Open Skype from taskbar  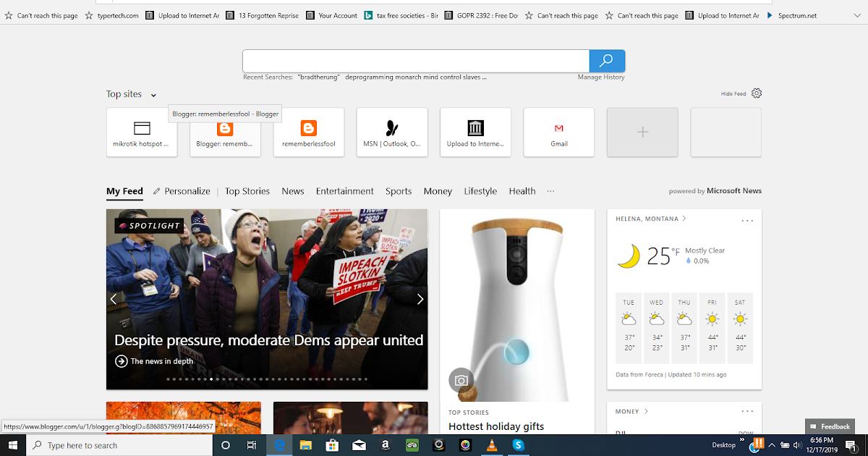coord(519,445)
